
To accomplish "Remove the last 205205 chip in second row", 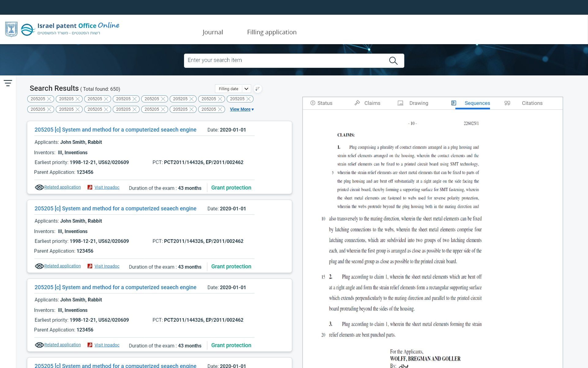I will click(x=220, y=109).
